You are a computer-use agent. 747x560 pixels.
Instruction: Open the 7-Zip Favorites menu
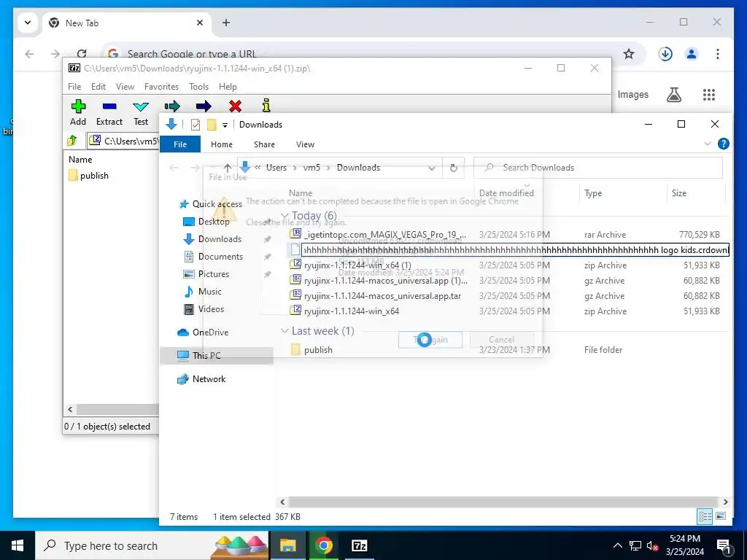[x=161, y=87]
